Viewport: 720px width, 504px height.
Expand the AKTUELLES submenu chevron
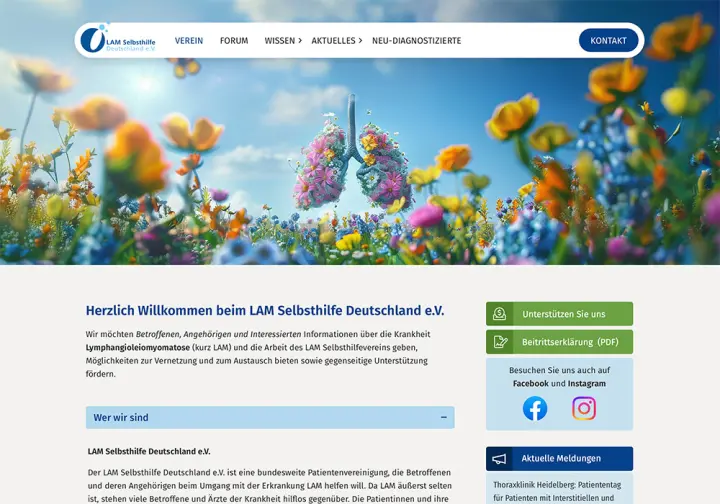tap(360, 40)
